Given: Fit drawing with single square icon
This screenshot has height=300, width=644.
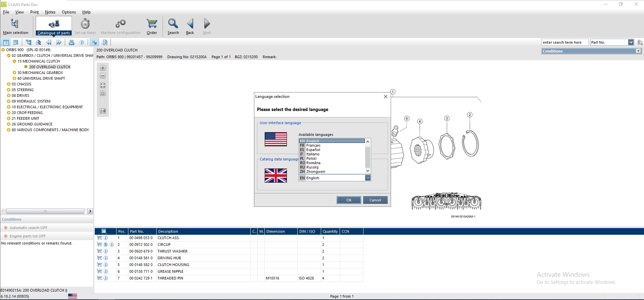Looking at the screenshot, I should 103,93.
